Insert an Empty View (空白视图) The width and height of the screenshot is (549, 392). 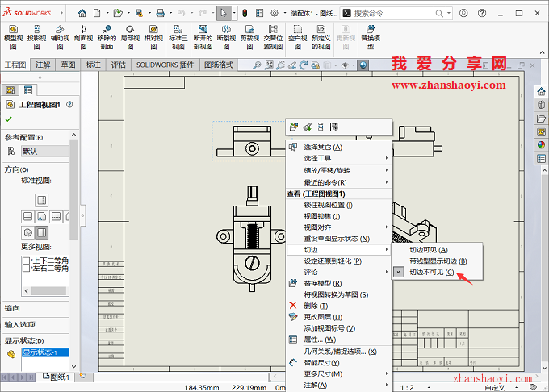pos(298,37)
